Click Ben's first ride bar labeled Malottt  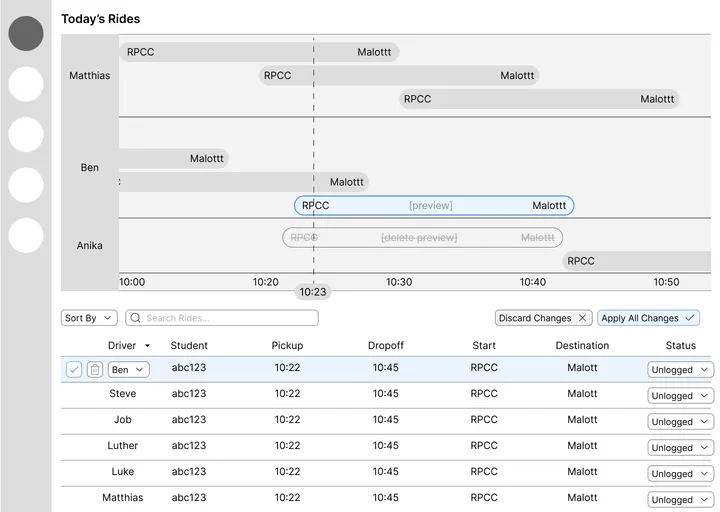174,158
